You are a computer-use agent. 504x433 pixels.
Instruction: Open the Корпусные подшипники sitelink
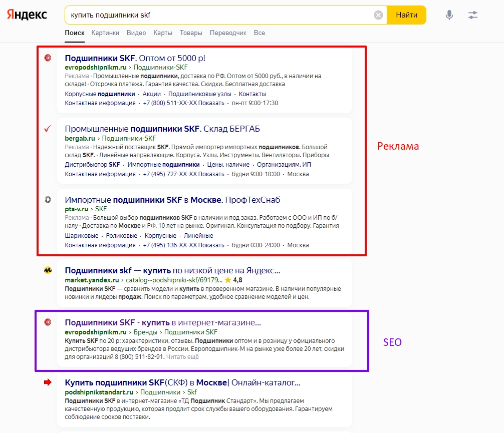click(x=100, y=94)
